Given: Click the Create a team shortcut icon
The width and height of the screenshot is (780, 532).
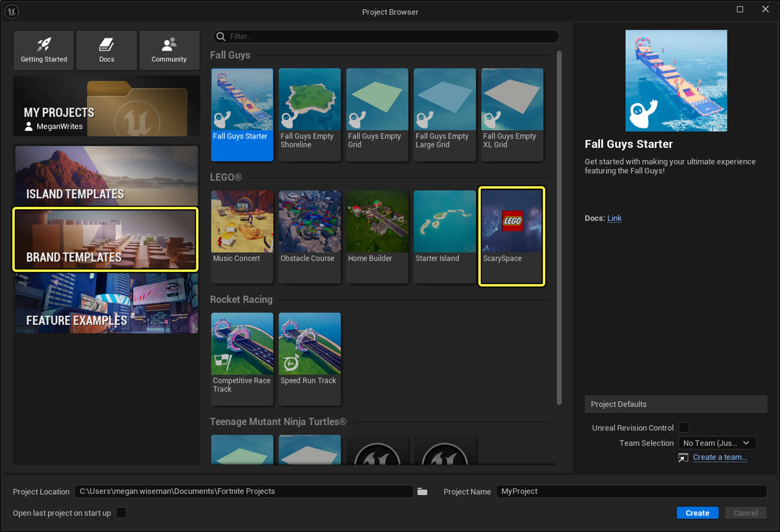Looking at the screenshot, I should [x=683, y=458].
